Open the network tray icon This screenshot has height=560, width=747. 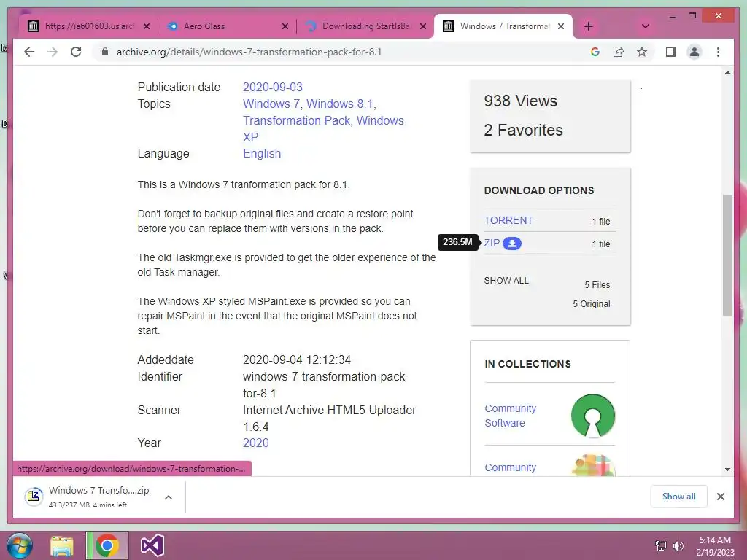point(661,545)
